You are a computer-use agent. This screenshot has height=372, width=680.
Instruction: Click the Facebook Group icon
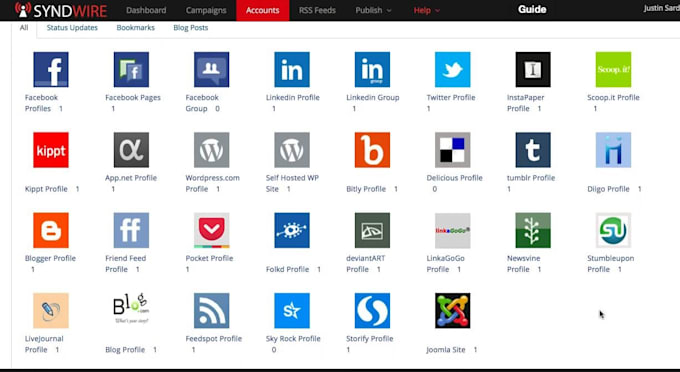(212, 69)
